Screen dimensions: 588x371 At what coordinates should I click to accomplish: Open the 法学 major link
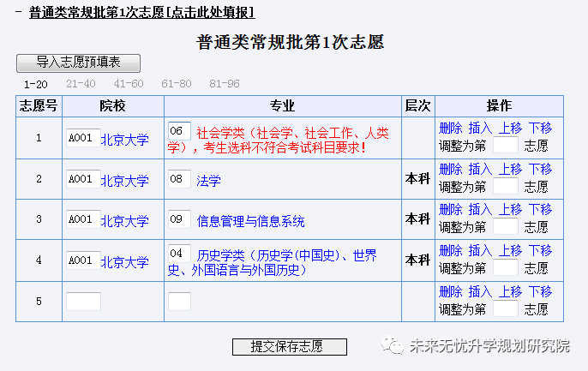(x=208, y=181)
